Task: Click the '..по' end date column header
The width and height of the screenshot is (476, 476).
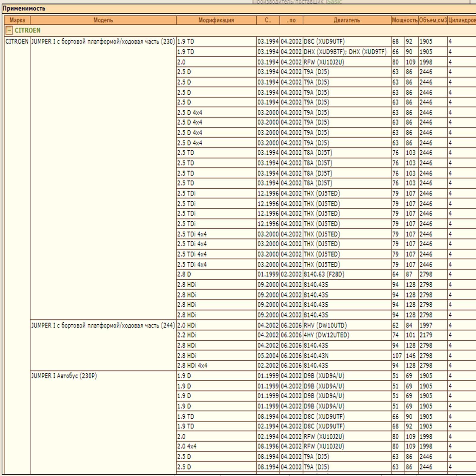Action: (x=291, y=20)
